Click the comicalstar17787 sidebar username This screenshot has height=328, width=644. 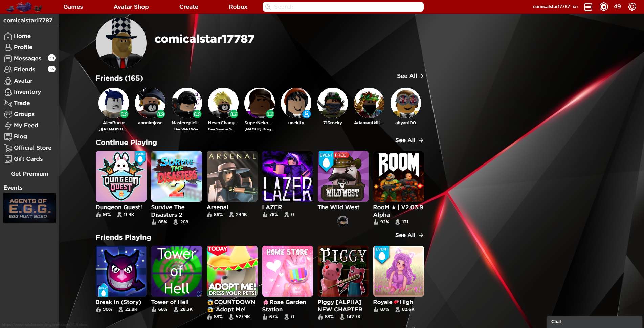click(x=28, y=20)
